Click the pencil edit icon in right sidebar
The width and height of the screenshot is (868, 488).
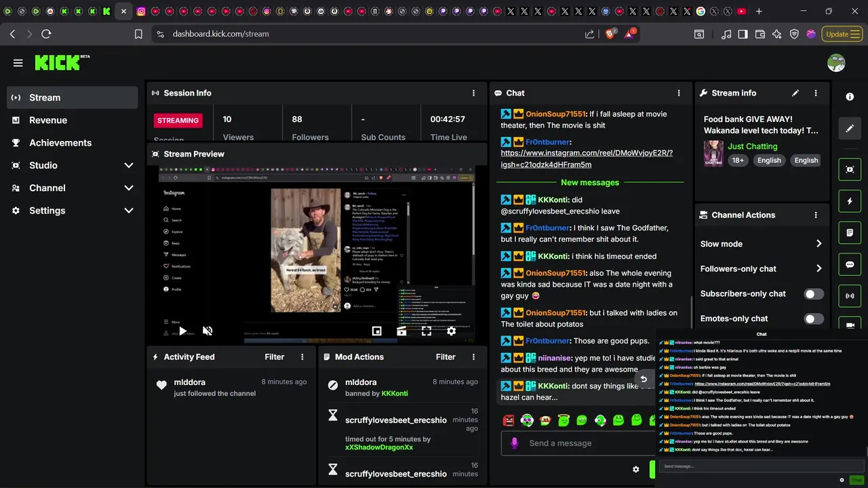850,128
